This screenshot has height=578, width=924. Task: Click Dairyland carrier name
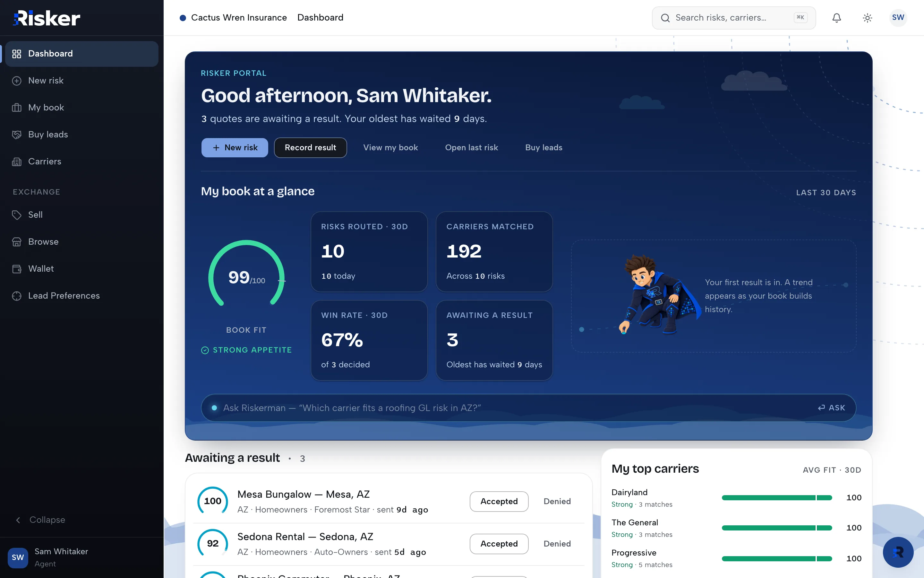[x=629, y=492]
